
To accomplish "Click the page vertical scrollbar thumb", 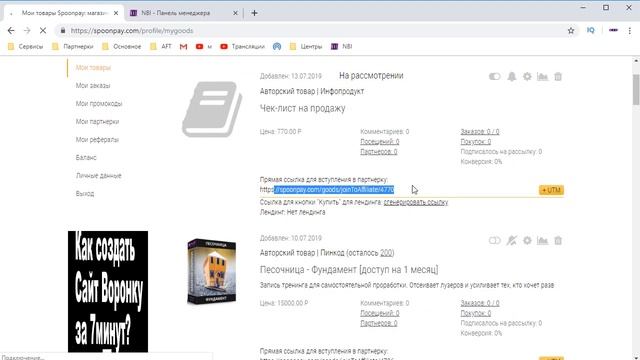I will pos(636,90).
